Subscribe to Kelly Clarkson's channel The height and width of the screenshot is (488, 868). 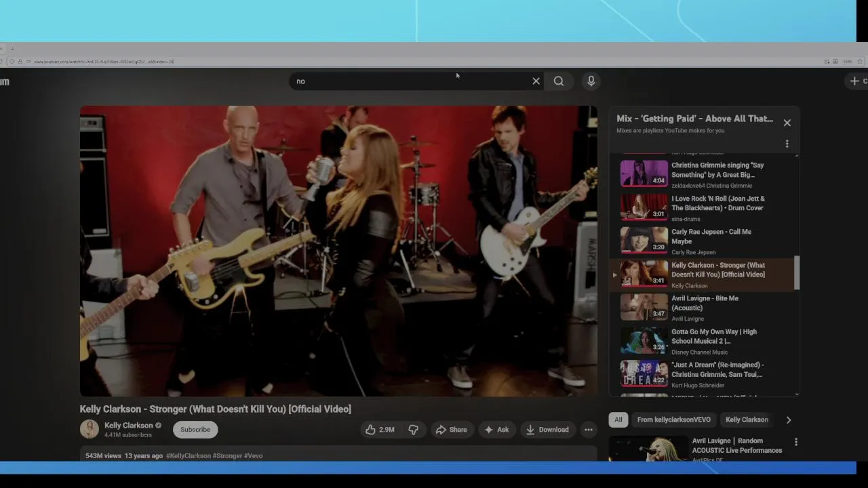click(x=195, y=430)
